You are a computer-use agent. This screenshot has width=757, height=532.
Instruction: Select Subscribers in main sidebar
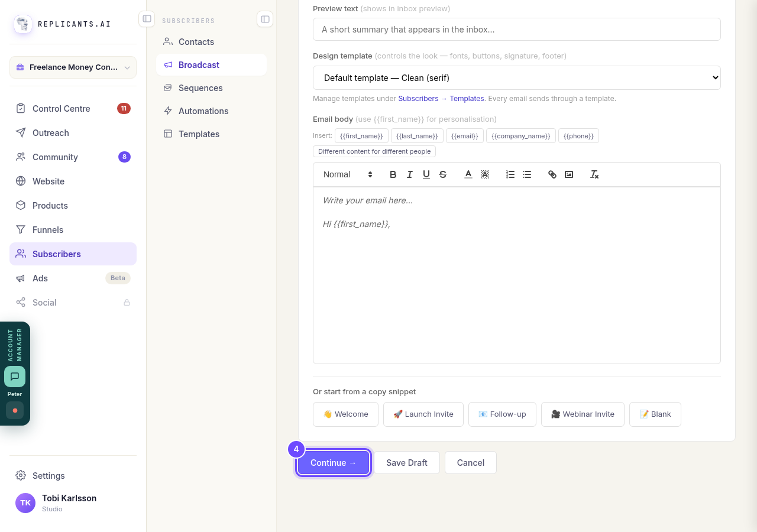tap(73, 254)
